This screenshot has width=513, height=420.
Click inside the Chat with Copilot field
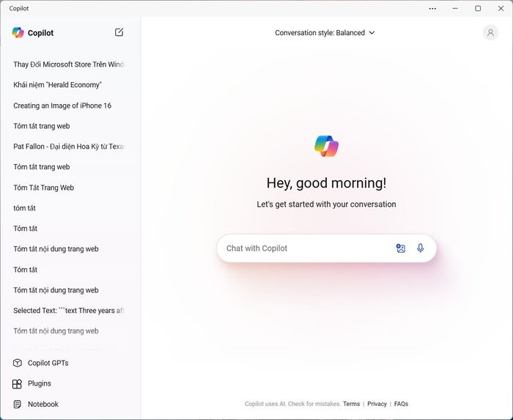pos(304,248)
